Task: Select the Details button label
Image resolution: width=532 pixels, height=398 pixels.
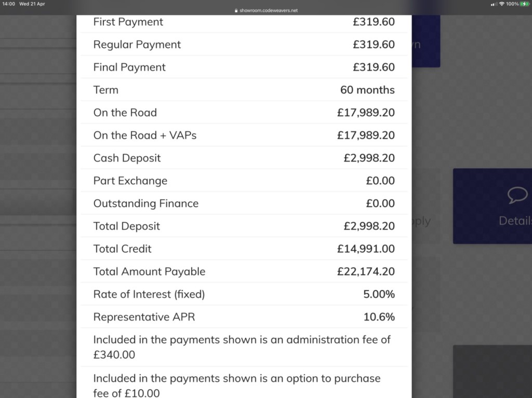Action: click(515, 221)
